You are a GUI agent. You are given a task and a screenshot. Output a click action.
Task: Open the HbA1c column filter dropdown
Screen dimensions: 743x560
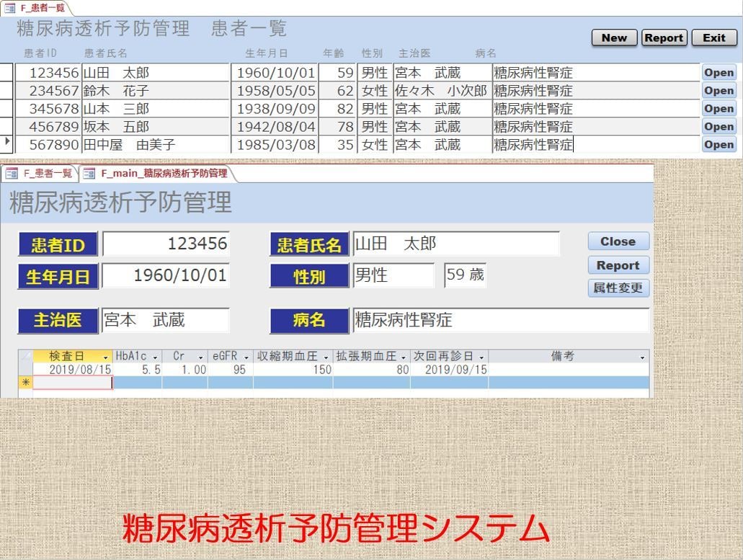[155, 357]
